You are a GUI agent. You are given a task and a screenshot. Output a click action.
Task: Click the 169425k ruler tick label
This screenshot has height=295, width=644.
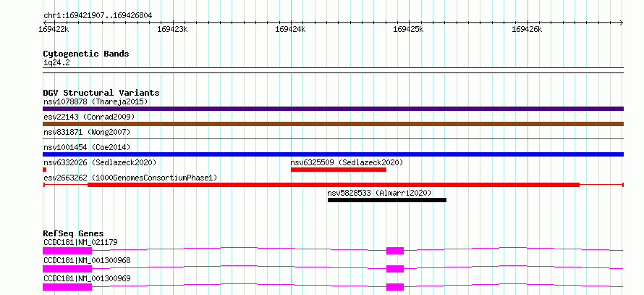point(409,29)
